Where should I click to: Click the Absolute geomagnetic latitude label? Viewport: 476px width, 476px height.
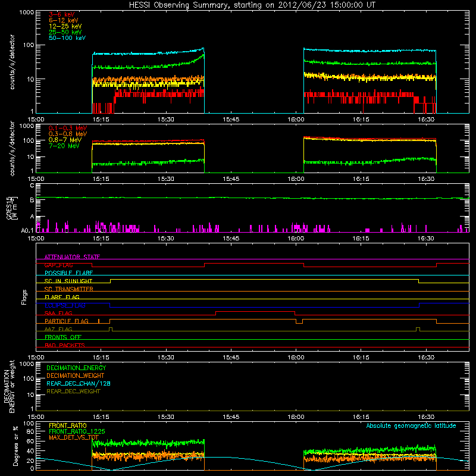[x=411, y=425]
